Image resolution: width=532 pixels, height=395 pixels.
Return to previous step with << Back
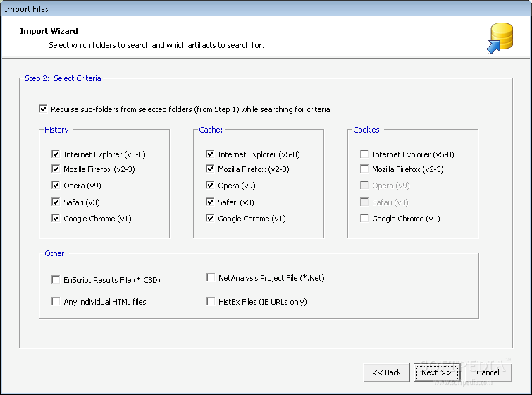[x=386, y=372]
